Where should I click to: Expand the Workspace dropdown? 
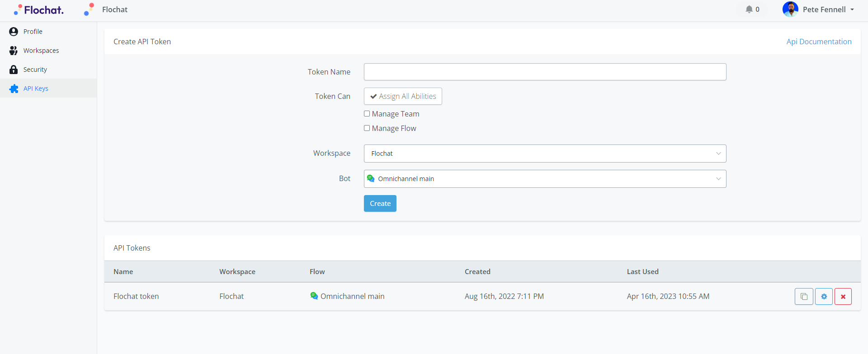click(545, 154)
